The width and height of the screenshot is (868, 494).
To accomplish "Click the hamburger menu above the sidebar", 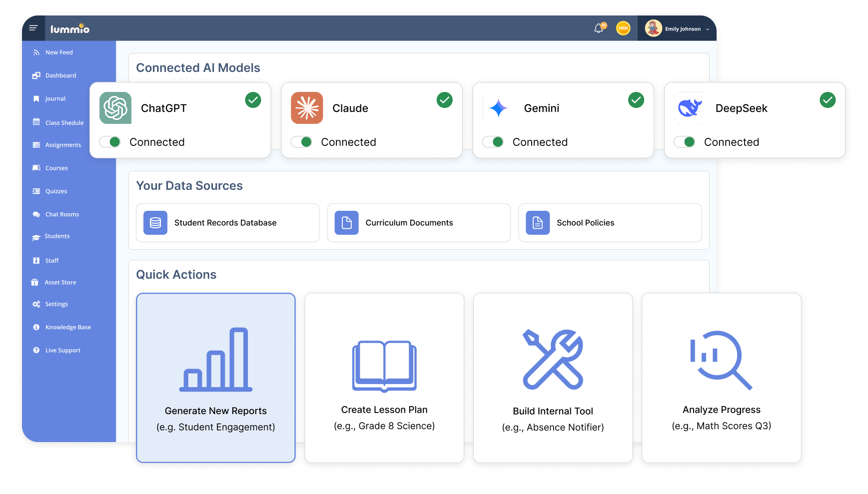I will (x=33, y=28).
